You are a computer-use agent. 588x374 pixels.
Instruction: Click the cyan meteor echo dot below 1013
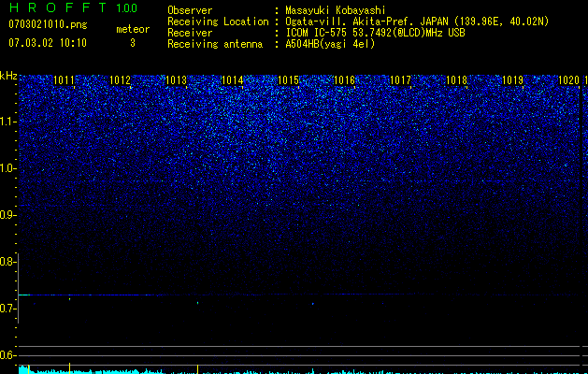[197, 303]
